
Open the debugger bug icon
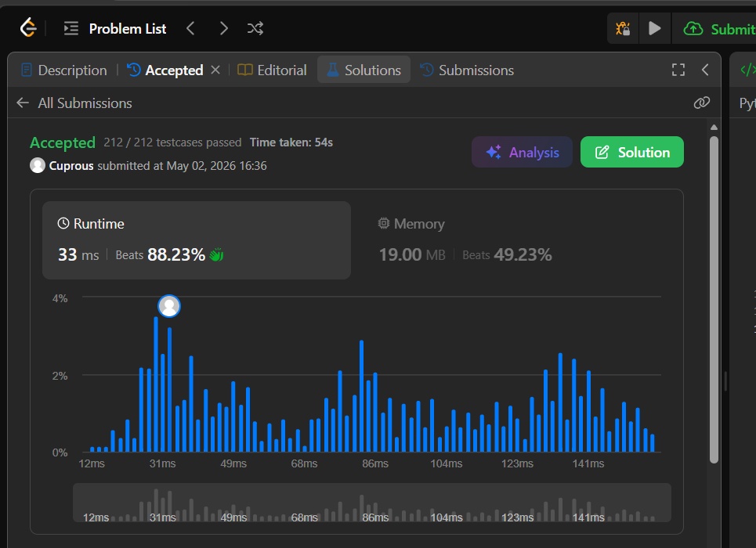(623, 29)
